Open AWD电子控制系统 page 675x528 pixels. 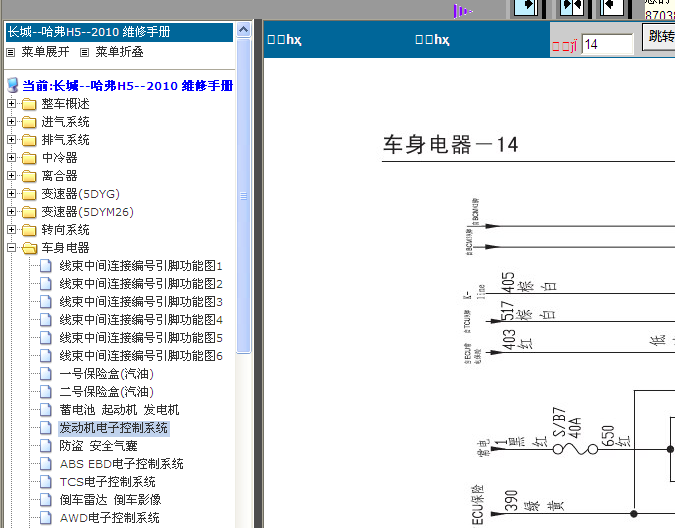tap(110, 518)
